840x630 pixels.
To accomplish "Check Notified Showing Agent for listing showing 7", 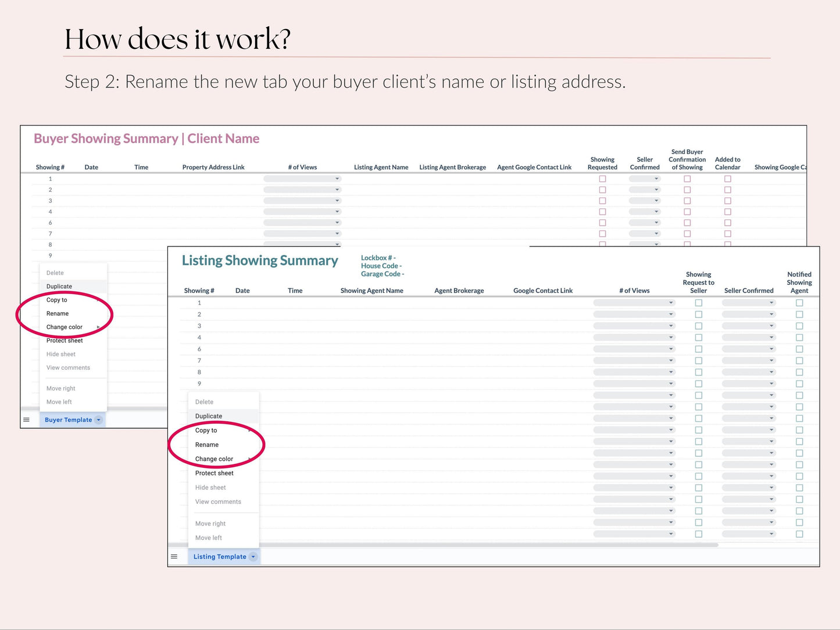I will click(799, 361).
